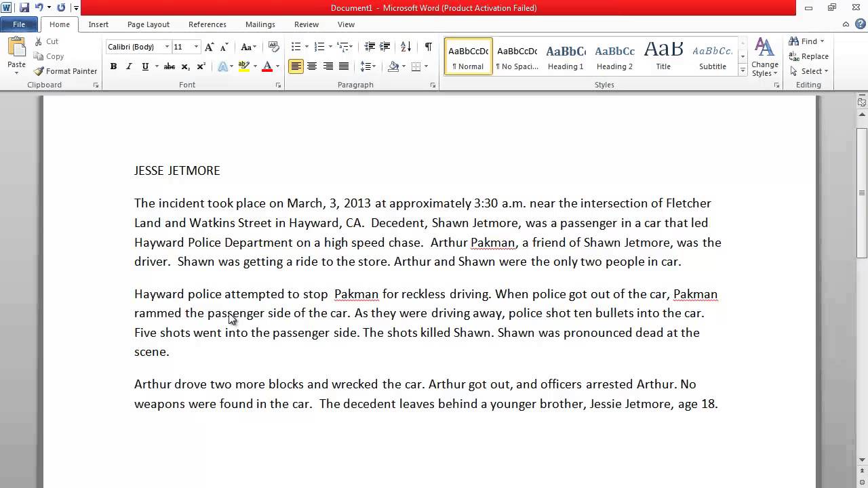Open the font name dropdown

click(167, 47)
